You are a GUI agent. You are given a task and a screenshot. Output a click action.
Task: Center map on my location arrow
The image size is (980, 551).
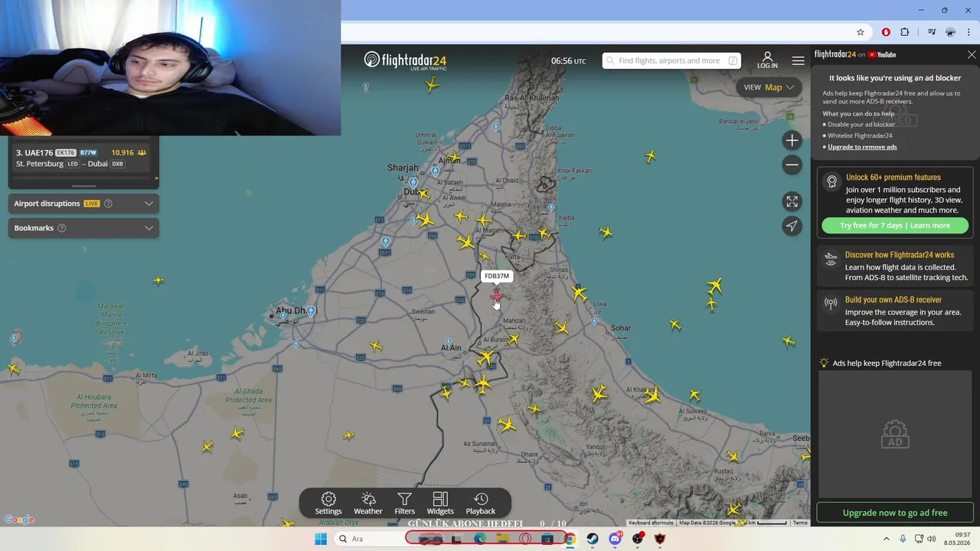coord(792,226)
